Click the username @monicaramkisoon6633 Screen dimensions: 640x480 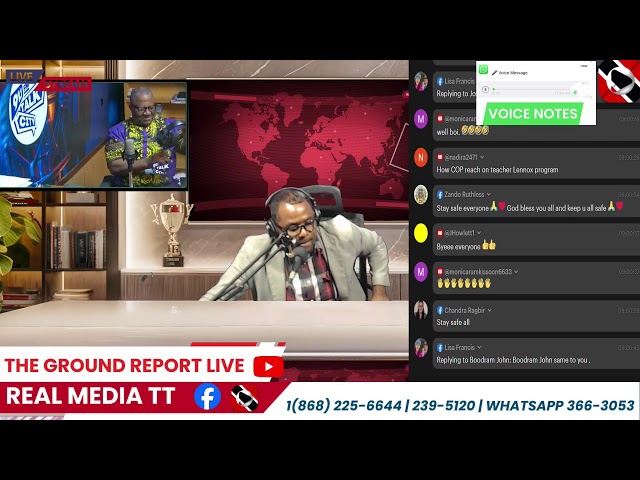[478, 272]
